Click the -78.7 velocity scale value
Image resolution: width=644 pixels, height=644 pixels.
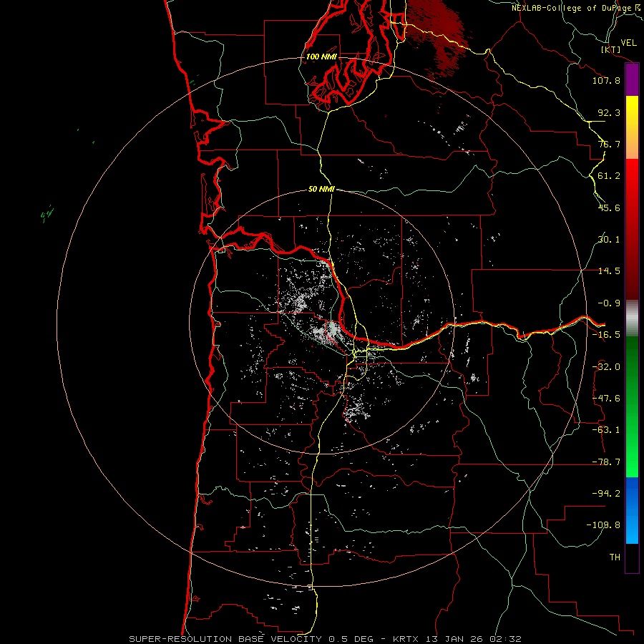click(606, 462)
